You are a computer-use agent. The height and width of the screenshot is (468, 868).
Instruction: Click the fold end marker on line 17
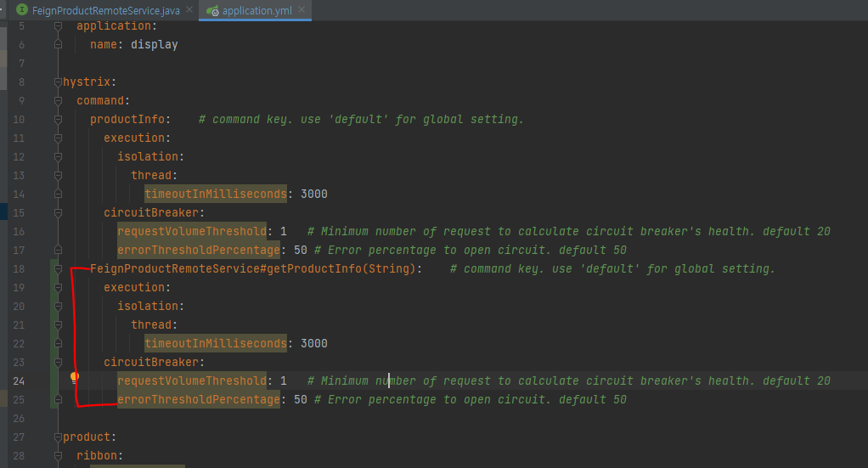58,251
